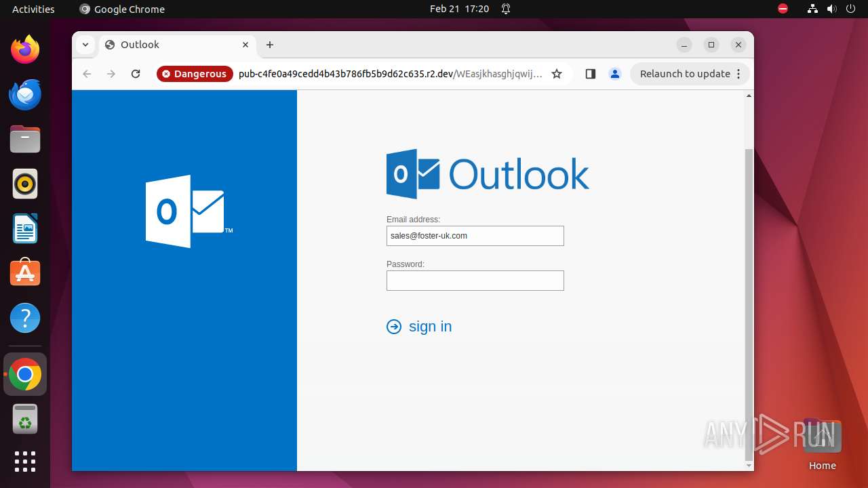Go forward with the Chrome forward arrow

click(111, 74)
